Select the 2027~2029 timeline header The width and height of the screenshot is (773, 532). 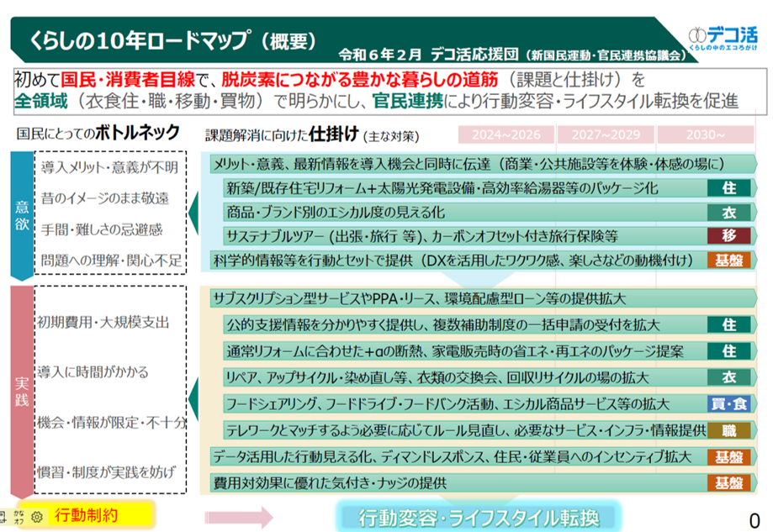tap(611, 134)
